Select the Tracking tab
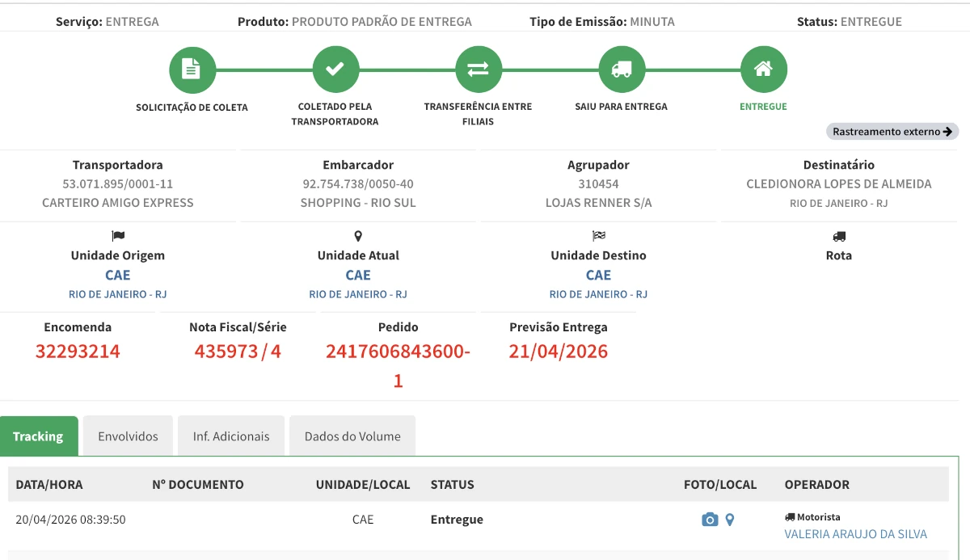 (38, 436)
